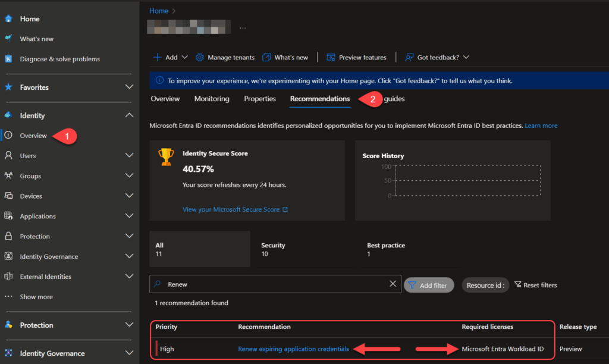Open the Got feedback? dropdown
This screenshot has width=609, height=364.
(437, 58)
